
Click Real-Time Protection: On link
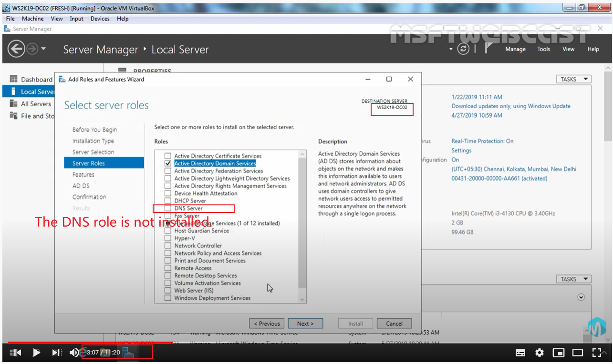[x=482, y=141]
